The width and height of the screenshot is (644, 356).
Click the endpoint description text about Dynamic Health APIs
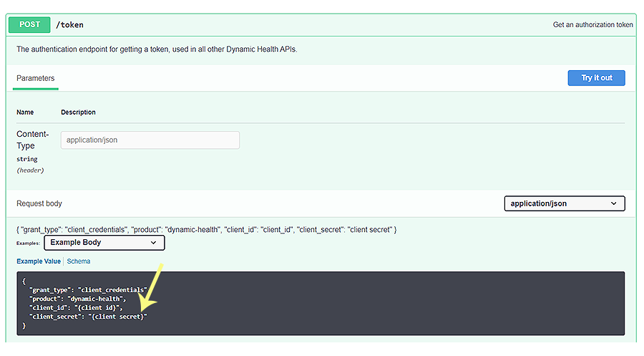[156, 49]
